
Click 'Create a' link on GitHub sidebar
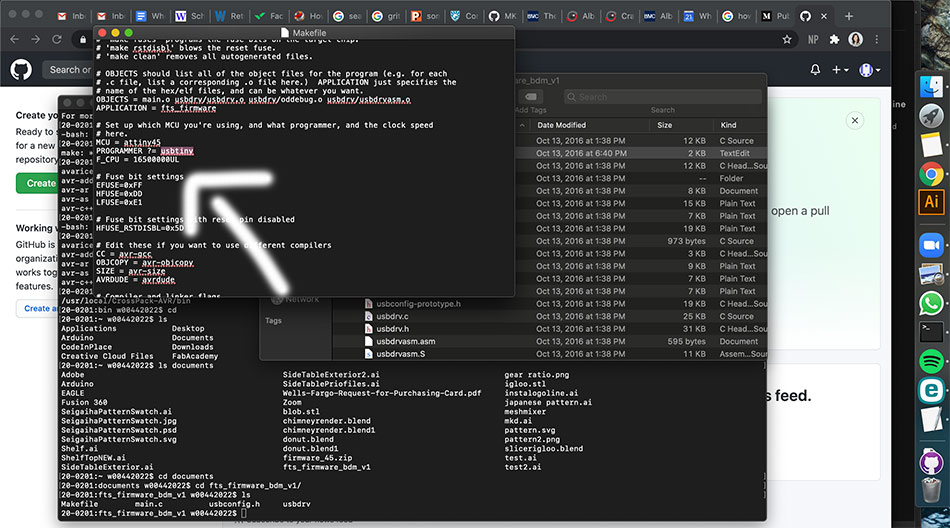click(x=41, y=309)
